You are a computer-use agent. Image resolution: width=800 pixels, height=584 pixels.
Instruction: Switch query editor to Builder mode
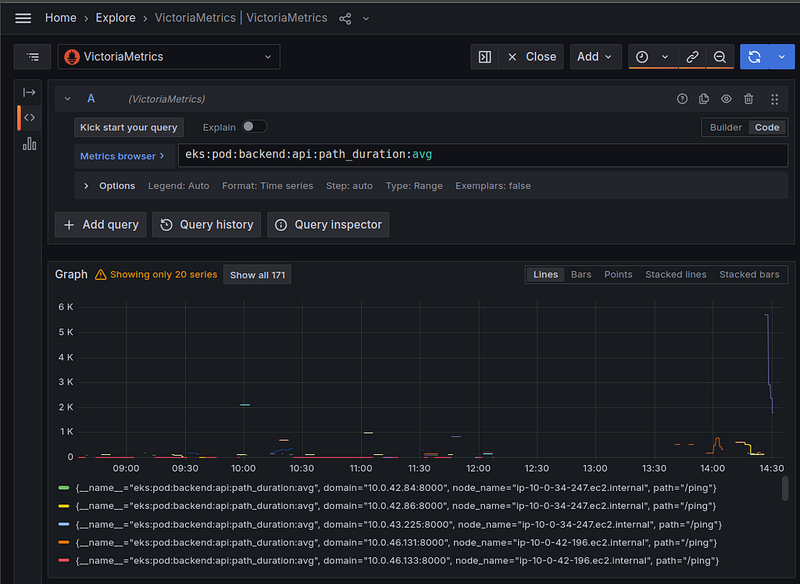(x=725, y=127)
